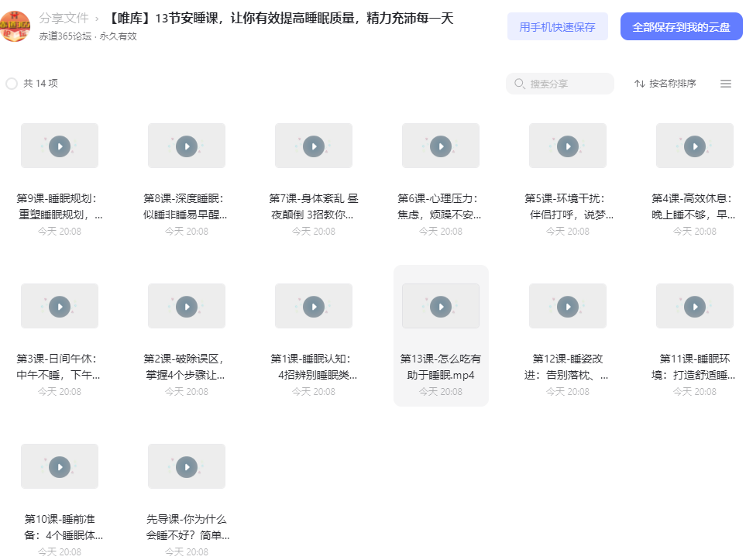This screenshot has width=746, height=560.
Task: Select file name 第2课-破除误区，掌握4个步骤
Action: (x=185, y=367)
